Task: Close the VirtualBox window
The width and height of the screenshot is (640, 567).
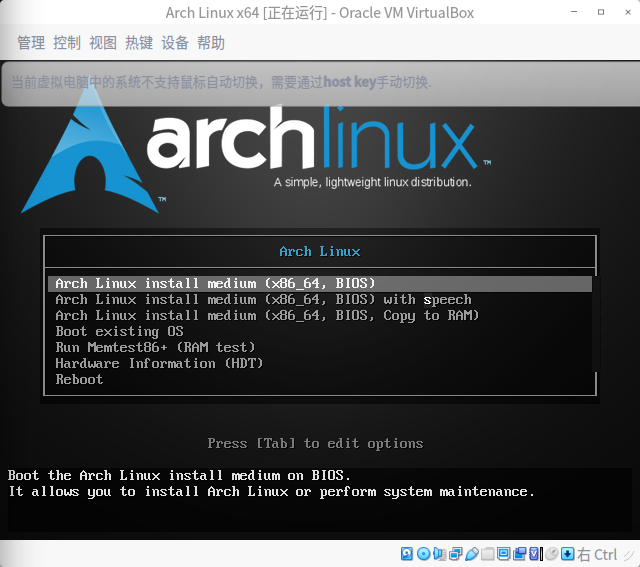Action: pyautogui.click(x=628, y=12)
